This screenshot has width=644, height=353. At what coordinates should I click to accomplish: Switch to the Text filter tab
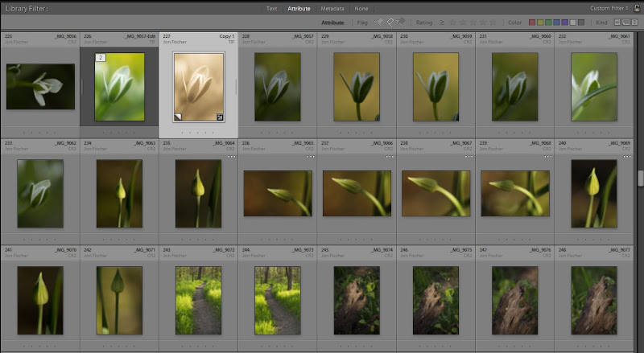click(271, 8)
